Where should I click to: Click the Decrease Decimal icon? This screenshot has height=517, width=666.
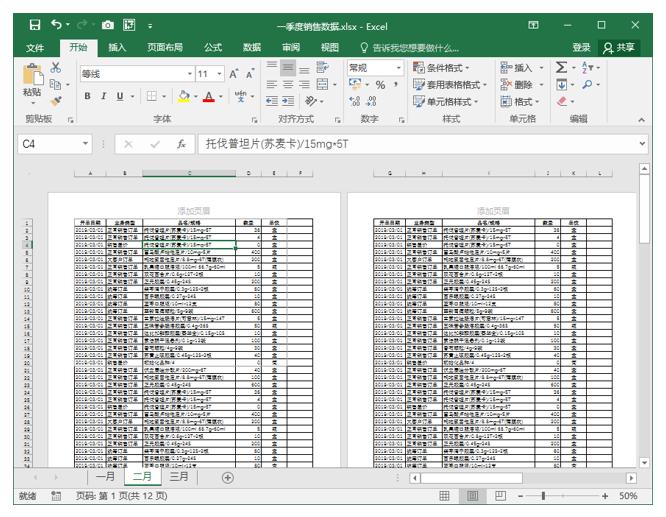pyautogui.click(x=371, y=101)
